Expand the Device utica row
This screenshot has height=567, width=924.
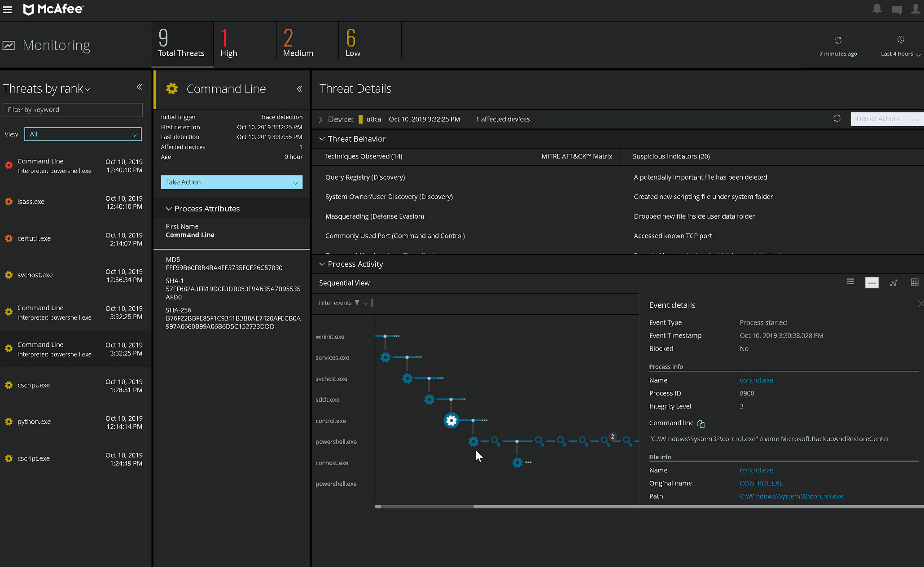click(320, 119)
